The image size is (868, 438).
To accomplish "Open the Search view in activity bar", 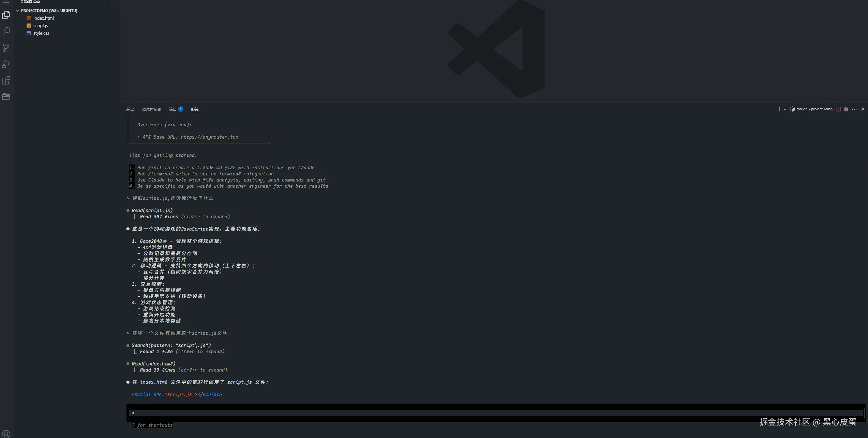I will click(x=6, y=31).
